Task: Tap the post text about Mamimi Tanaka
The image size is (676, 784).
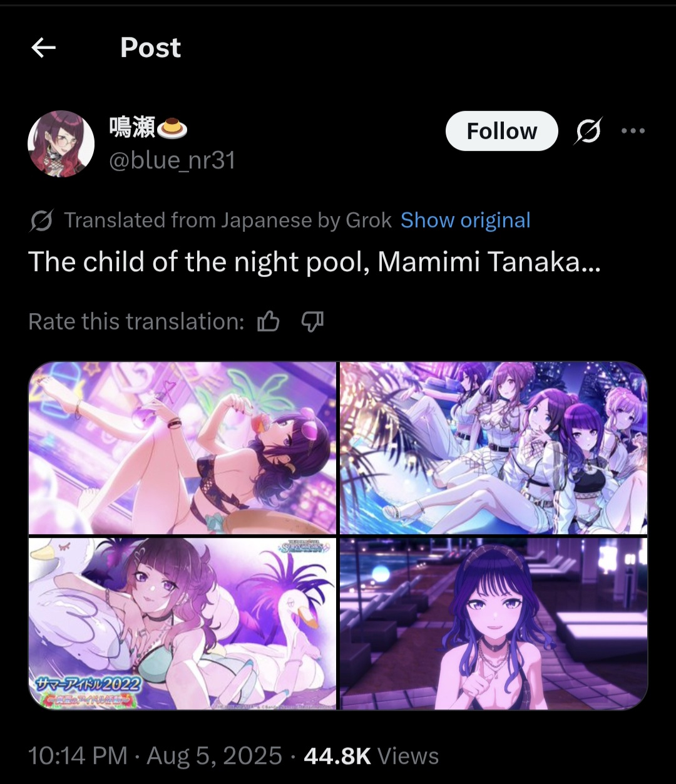Action: coord(314,262)
